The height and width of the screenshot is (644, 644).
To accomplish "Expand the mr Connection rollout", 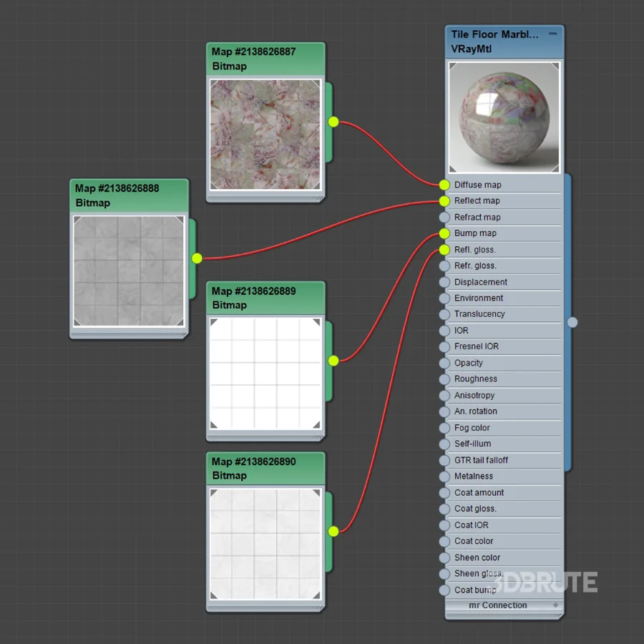I will click(555, 605).
